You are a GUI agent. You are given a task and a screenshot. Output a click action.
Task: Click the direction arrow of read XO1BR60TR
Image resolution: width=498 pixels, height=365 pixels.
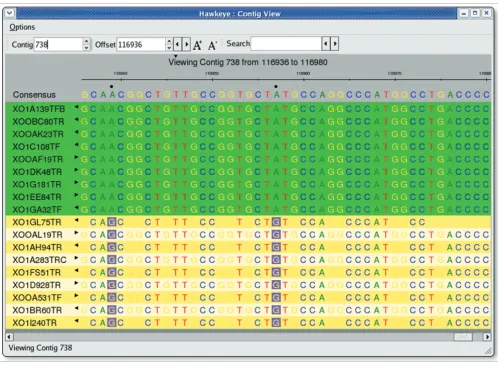point(76,308)
